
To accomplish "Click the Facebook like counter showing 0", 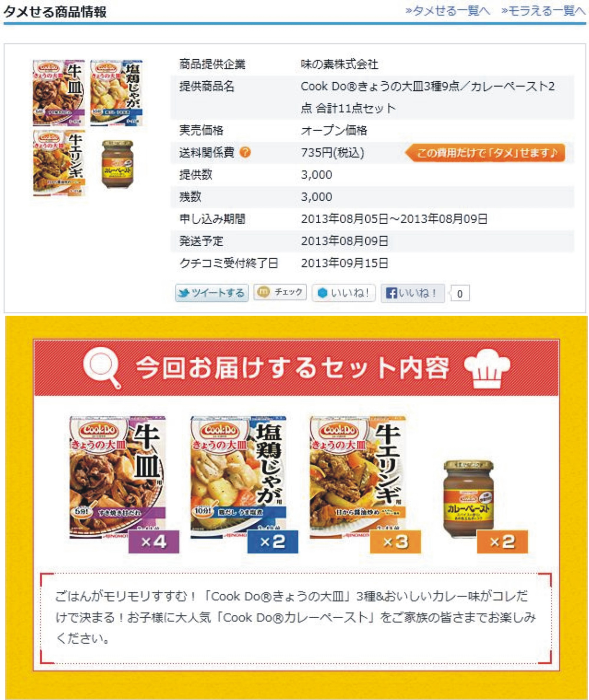I will 460,294.
